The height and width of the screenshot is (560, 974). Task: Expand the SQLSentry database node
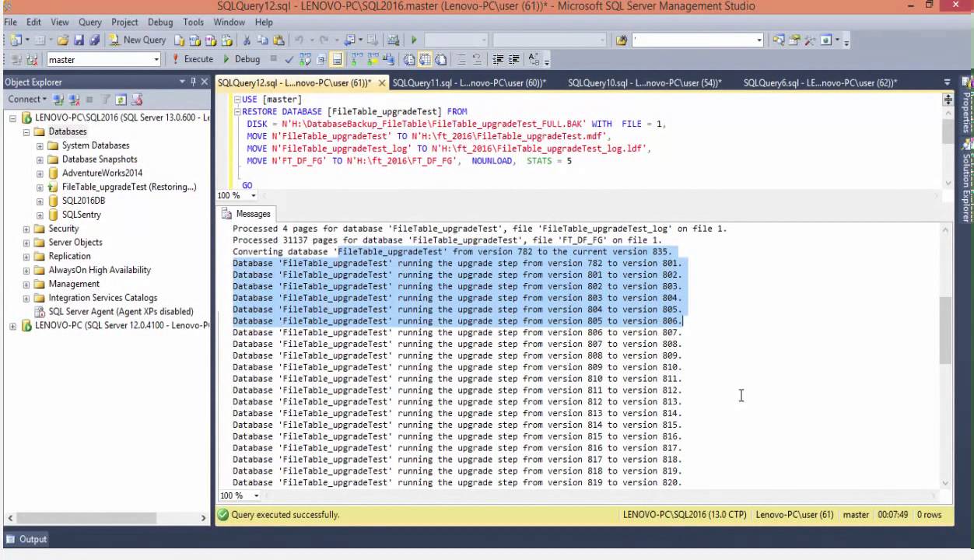pyautogui.click(x=40, y=215)
